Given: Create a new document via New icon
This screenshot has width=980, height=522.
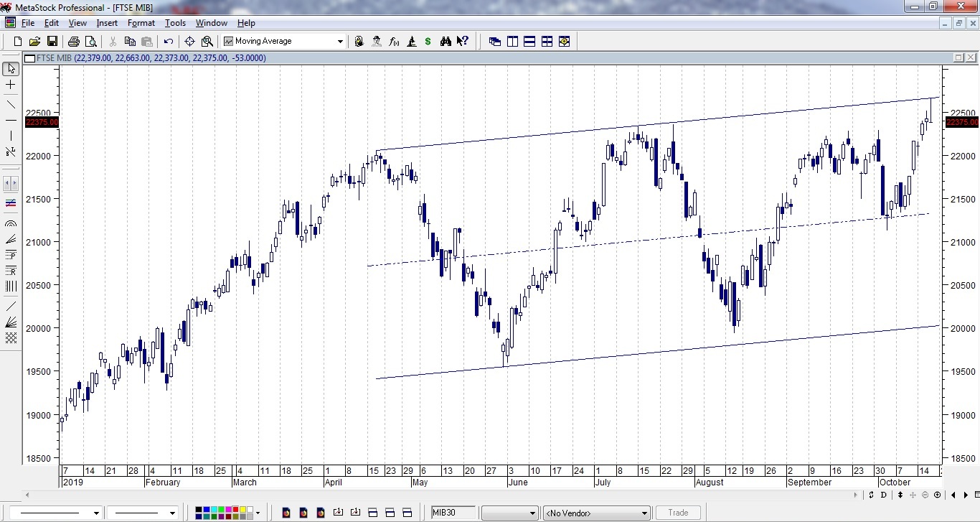Looking at the screenshot, I should click(18, 42).
